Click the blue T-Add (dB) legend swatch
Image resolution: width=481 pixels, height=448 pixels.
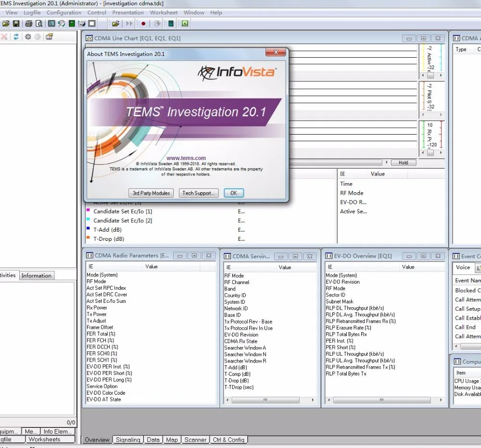coord(89,228)
